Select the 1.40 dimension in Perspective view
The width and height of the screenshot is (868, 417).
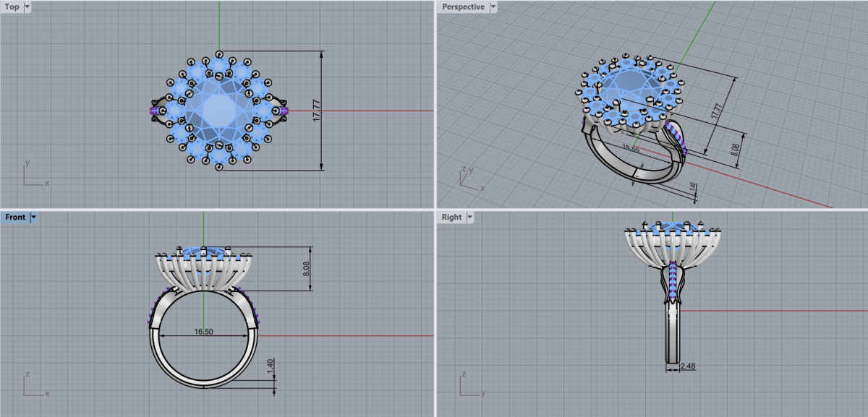click(x=694, y=186)
